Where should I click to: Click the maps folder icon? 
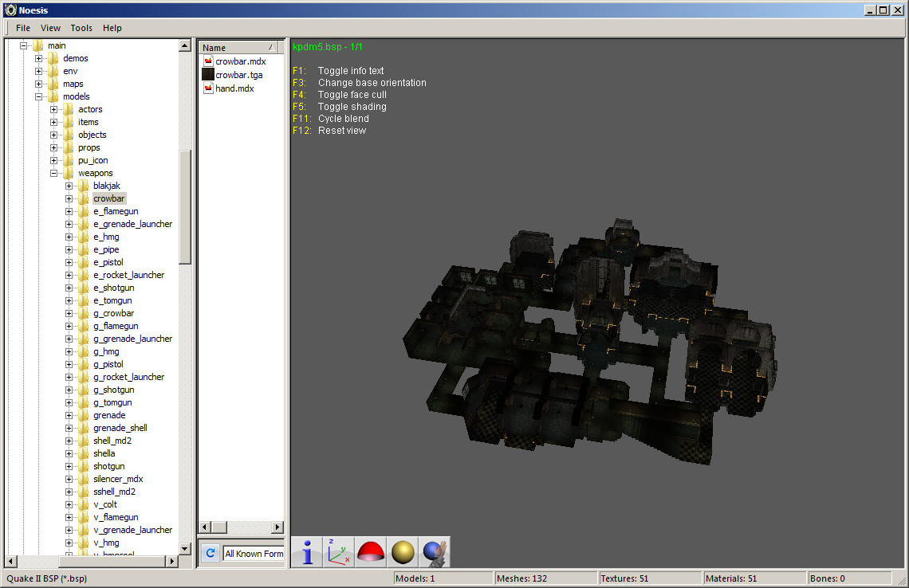coord(53,84)
